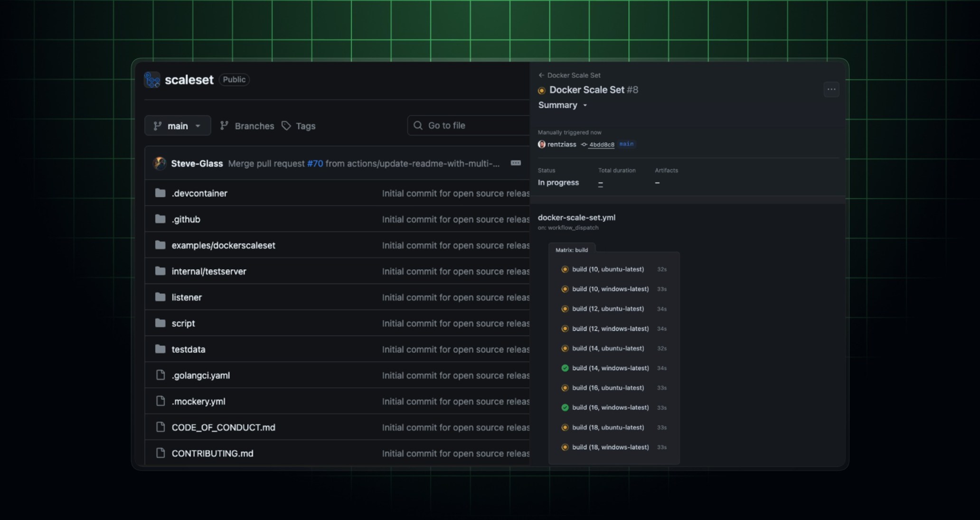The height and width of the screenshot is (520, 980).
Task: Expand the Summary dropdown
Action: pos(563,105)
